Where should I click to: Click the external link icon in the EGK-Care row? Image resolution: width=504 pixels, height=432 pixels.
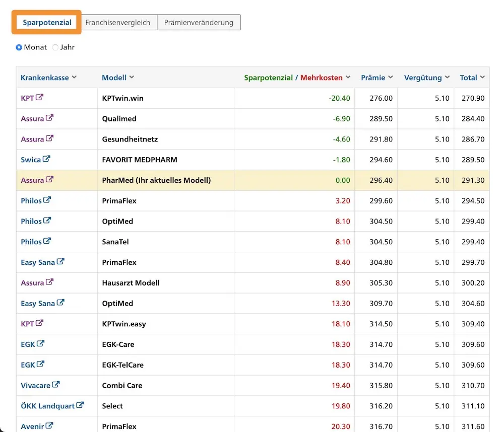point(40,344)
